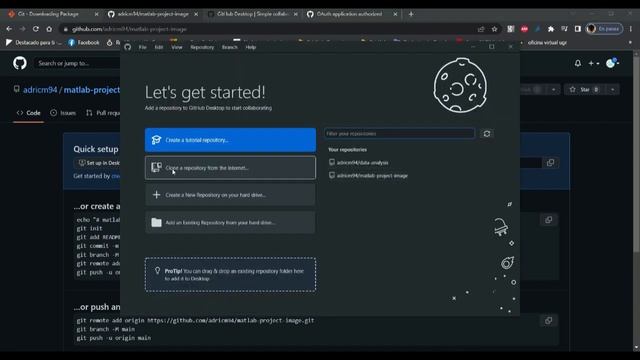Screen dimensions: 640x360
Task: Open the Chrome extensions puzzle icon
Action: tap(551, 29)
